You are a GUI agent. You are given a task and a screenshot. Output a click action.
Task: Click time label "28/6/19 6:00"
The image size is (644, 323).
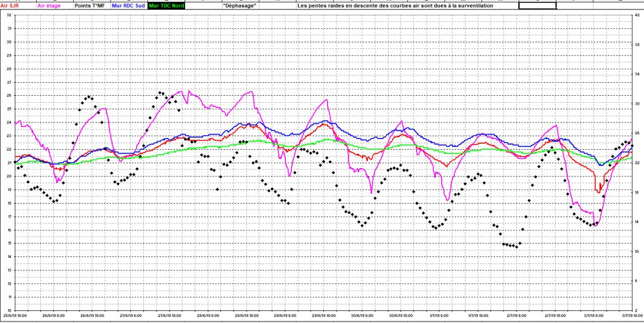click(207, 315)
